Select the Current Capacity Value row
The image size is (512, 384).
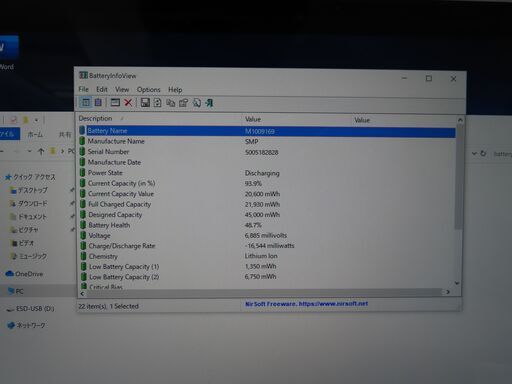pyautogui.click(x=267, y=194)
